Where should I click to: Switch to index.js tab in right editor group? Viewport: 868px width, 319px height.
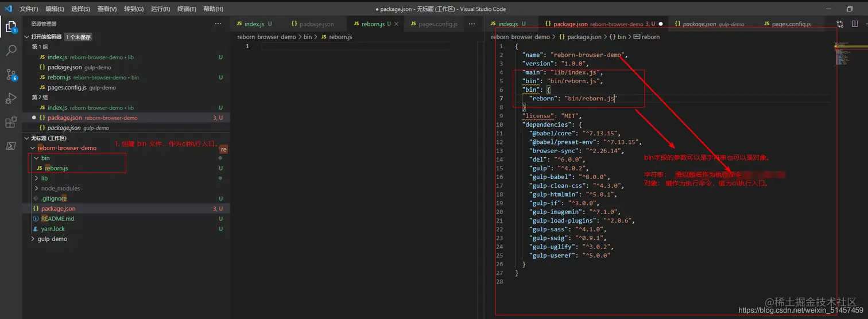510,24
